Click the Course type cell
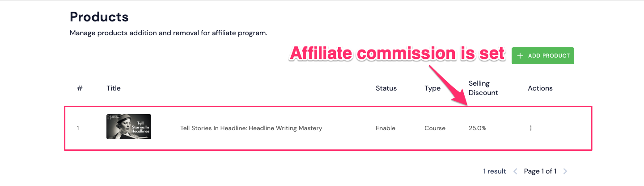 [x=435, y=128]
